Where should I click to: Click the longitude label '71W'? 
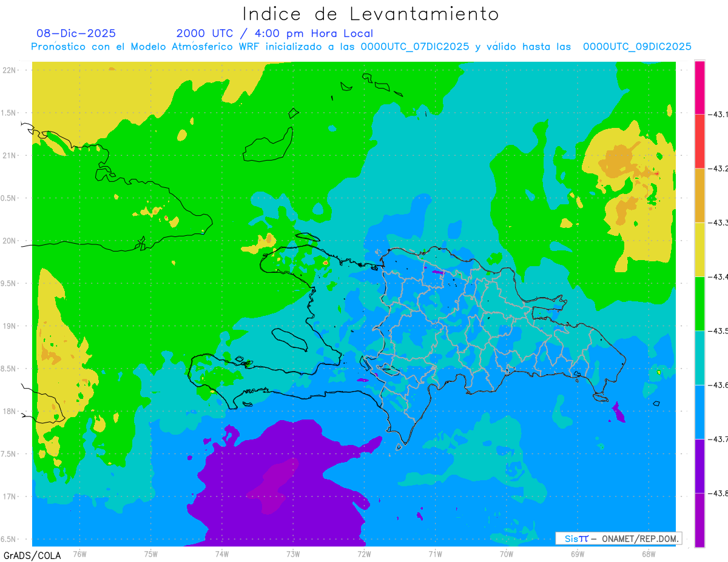[435, 554]
